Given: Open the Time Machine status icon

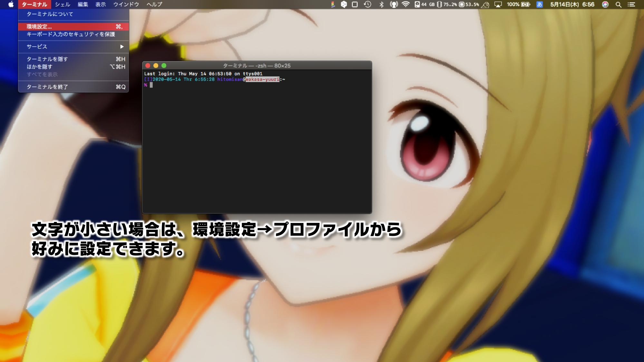Looking at the screenshot, I should [x=368, y=4].
